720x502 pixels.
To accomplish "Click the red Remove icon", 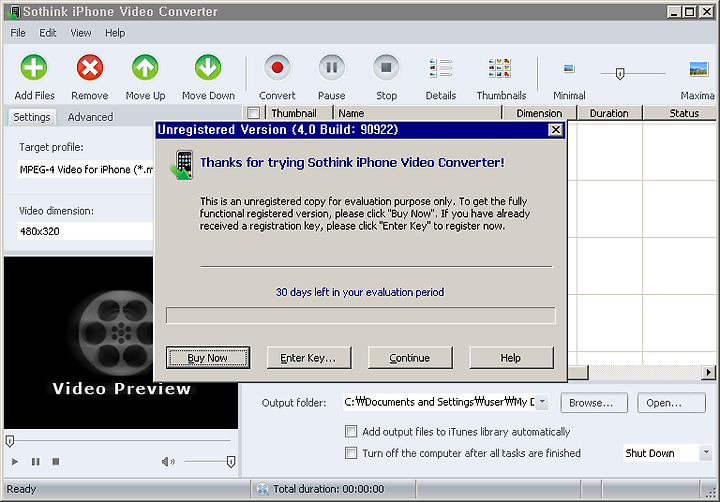I will pos(90,68).
